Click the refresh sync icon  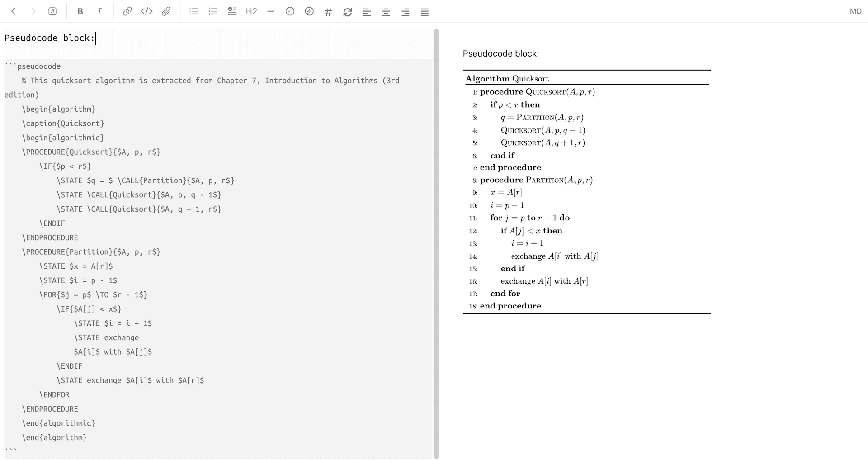[x=348, y=12]
